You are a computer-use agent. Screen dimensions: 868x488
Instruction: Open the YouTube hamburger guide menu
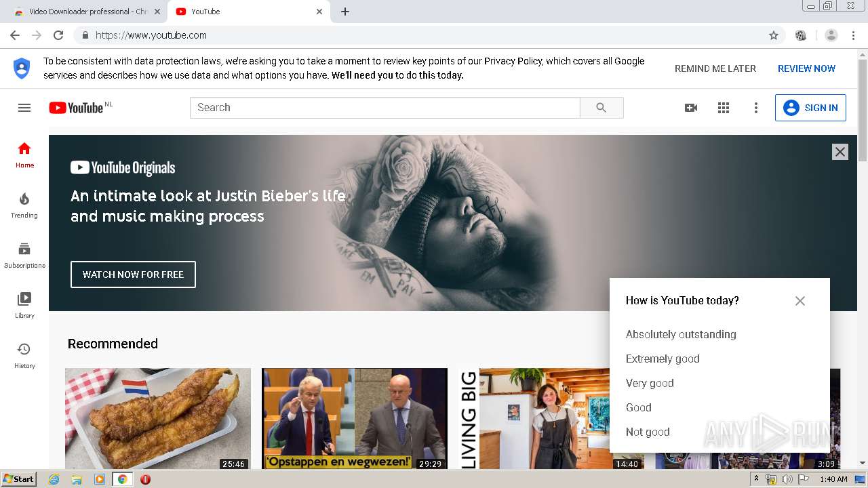(24, 108)
